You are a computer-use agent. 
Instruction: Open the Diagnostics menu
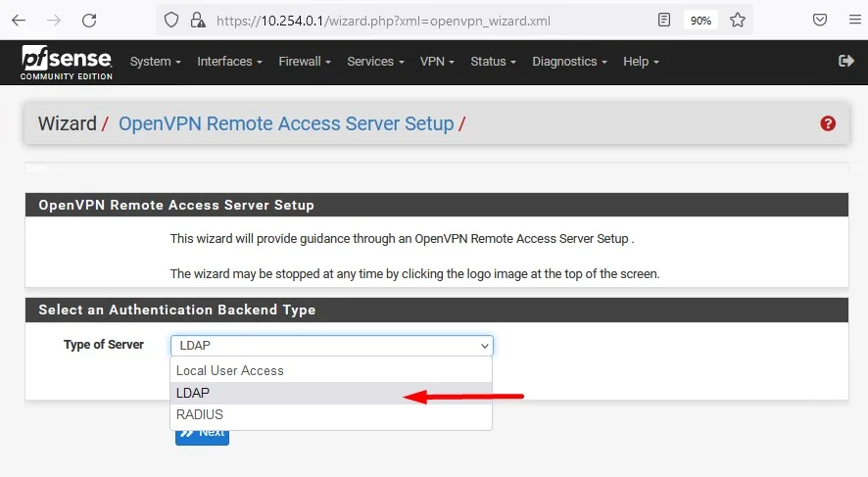click(x=569, y=62)
